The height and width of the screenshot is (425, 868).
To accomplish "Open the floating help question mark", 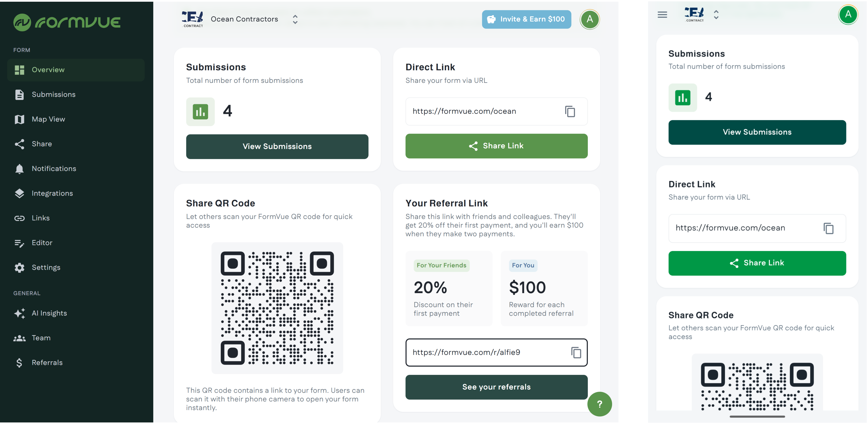I will [x=600, y=404].
